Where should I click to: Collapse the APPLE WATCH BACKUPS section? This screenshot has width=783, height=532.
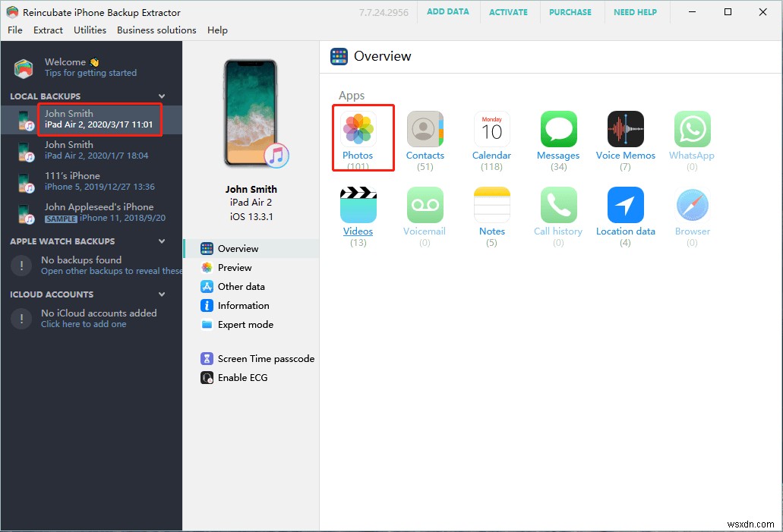[x=161, y=241]
